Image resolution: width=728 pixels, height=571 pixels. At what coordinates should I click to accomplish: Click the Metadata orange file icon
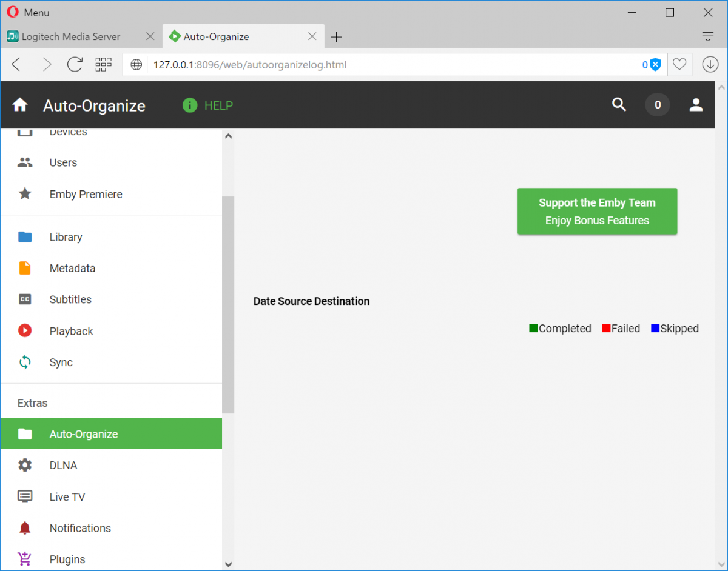point(25,268)
